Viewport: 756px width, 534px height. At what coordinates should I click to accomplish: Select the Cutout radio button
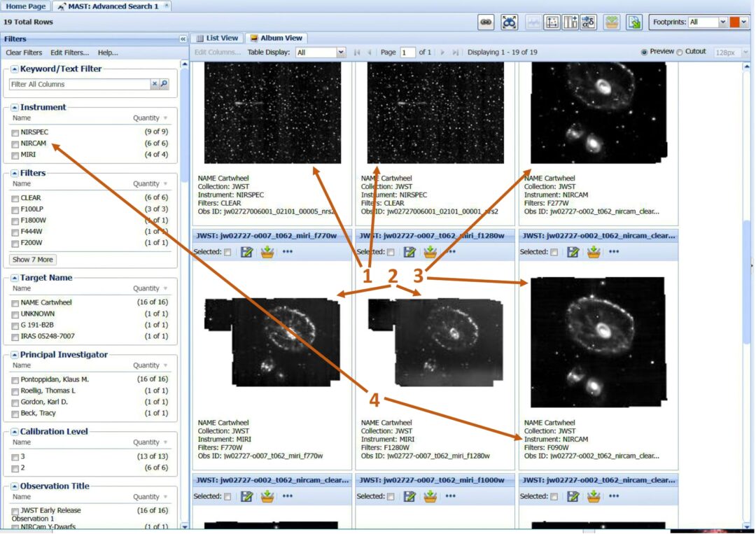(x=680, y=52)
